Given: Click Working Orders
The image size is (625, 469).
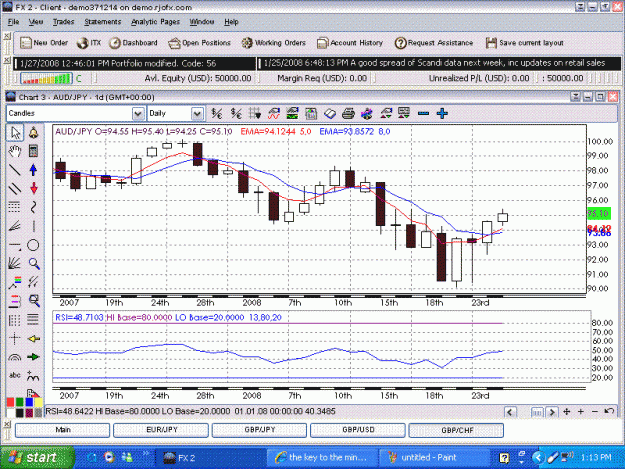Looking at the screenshot, I should 274,43.
